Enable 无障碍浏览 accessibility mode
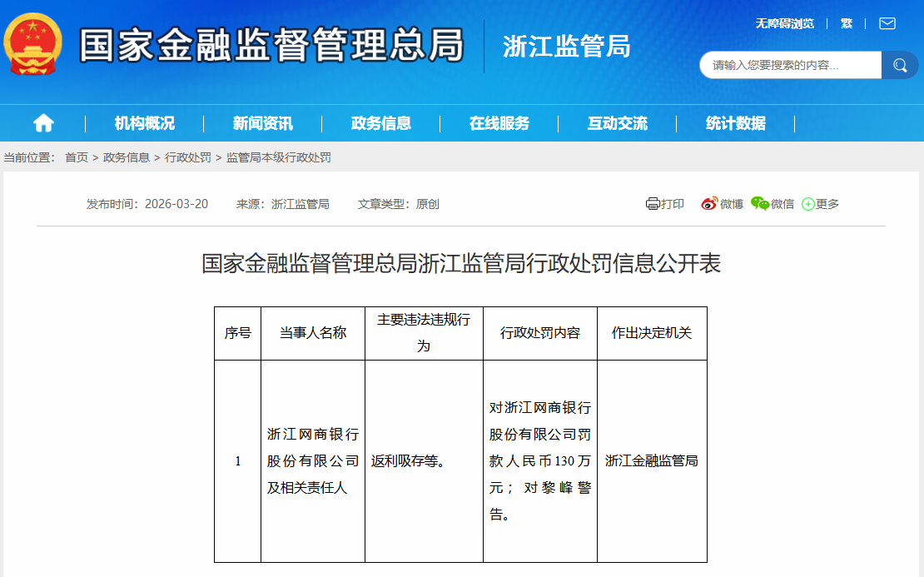 coord(784,23)
